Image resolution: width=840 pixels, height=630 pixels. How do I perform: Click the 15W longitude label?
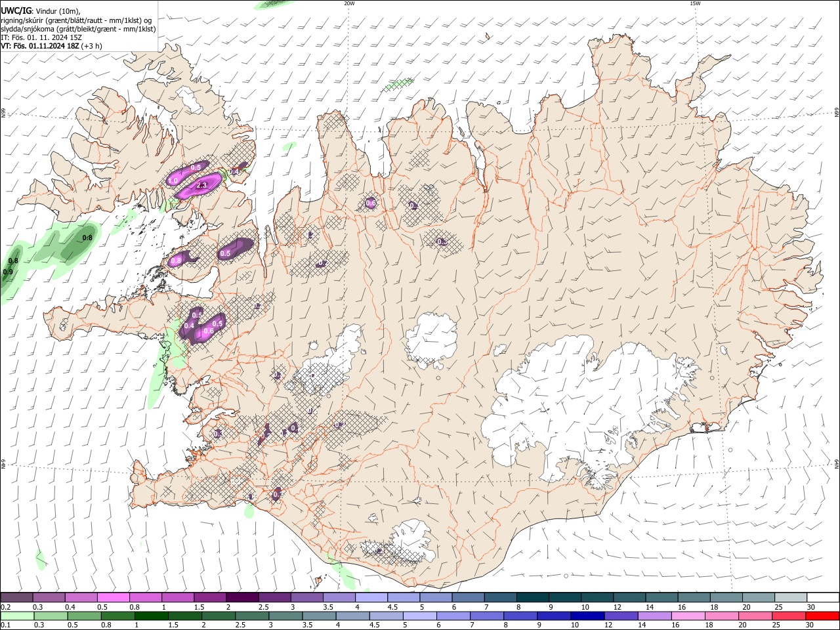click(695, 3)
